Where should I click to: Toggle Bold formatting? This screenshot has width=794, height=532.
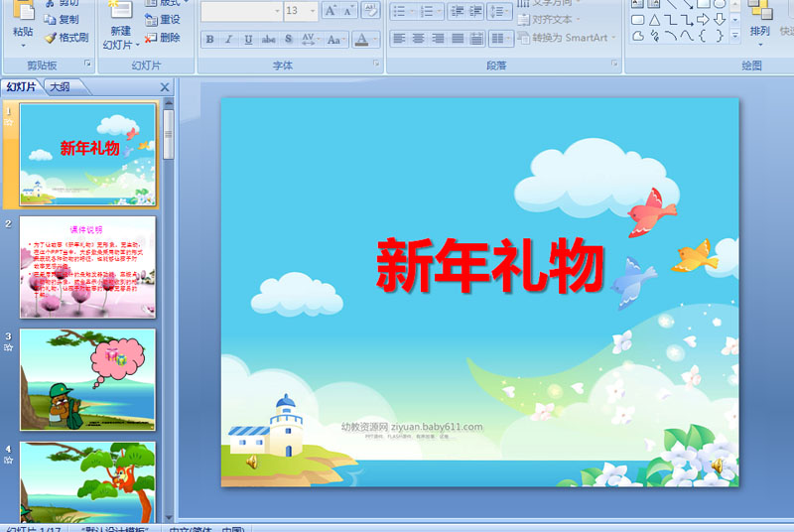(x=209, y=39)
